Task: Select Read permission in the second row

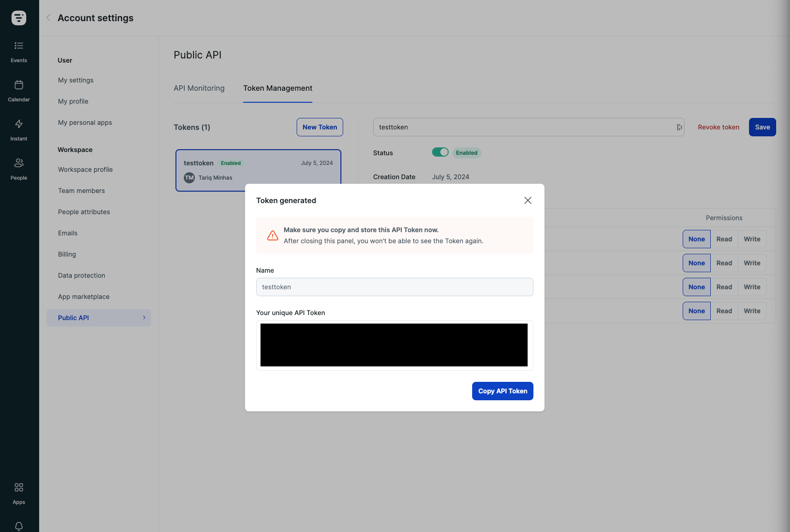Action: coord(724,263)
